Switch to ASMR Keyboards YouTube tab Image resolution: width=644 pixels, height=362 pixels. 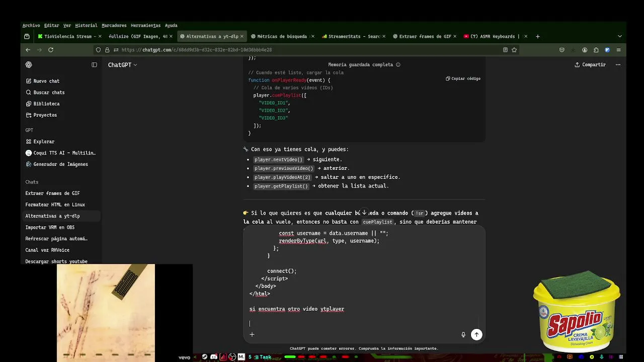(495, 36)
